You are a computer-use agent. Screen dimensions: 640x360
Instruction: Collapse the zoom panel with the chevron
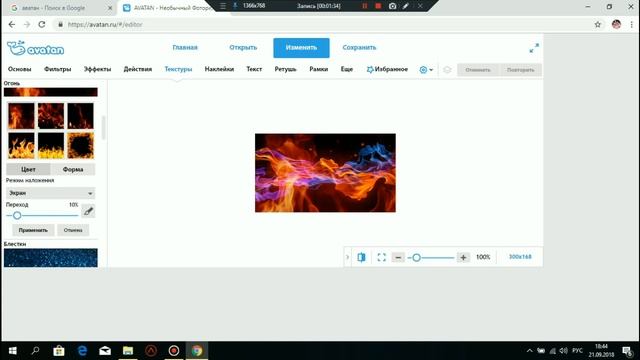pos(347,257)
